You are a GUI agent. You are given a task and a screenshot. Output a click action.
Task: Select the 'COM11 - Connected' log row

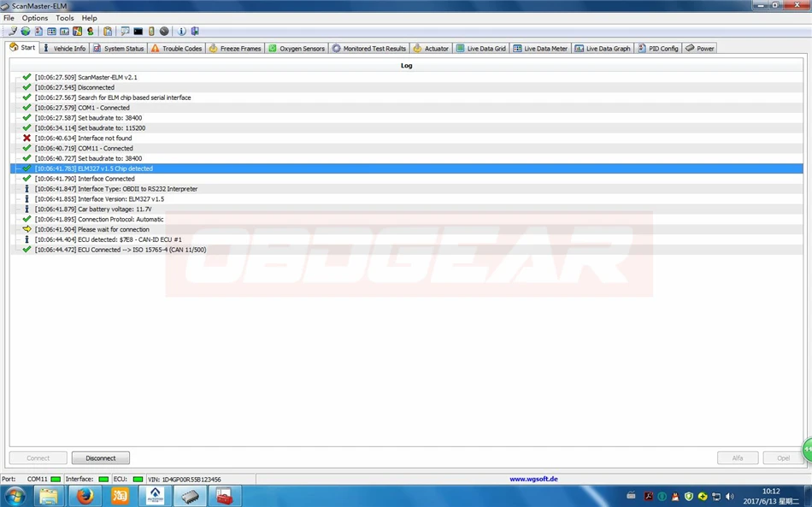point(406,148)
